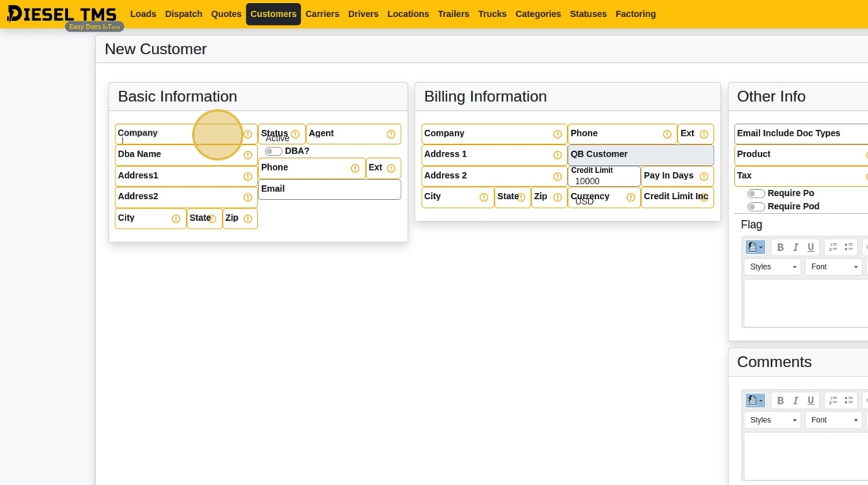Insert bulleted list in Comments editor
The height and width of the screenshot is (485, 868).
pyautogui.click(x=849, y=401)
